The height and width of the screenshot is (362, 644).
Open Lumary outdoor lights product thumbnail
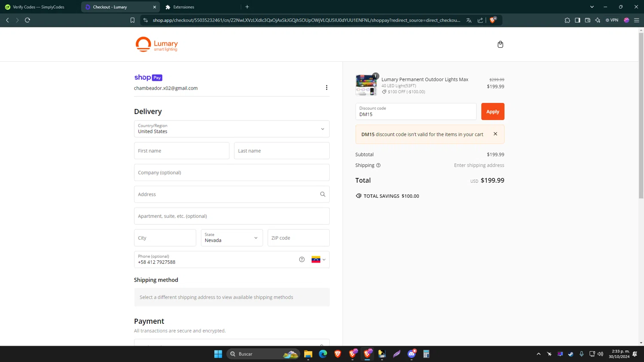pos(366,85)
